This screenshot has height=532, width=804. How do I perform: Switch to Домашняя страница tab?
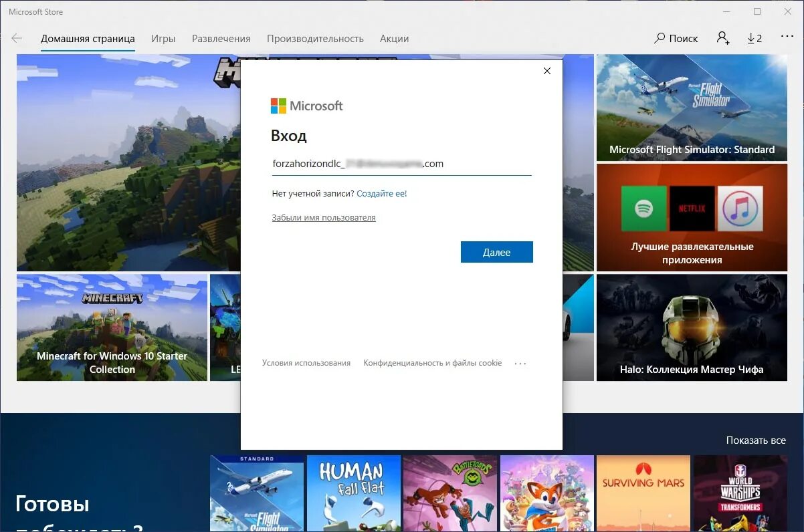click(x=88, y=39)
